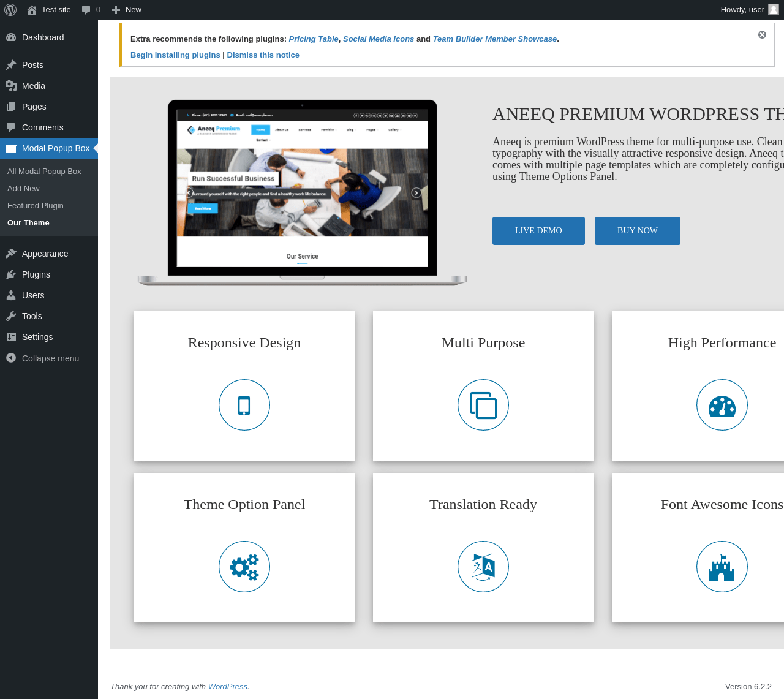Click the Theme Option Panel gears icon
The image size is (784, 699).
point(244,567)
